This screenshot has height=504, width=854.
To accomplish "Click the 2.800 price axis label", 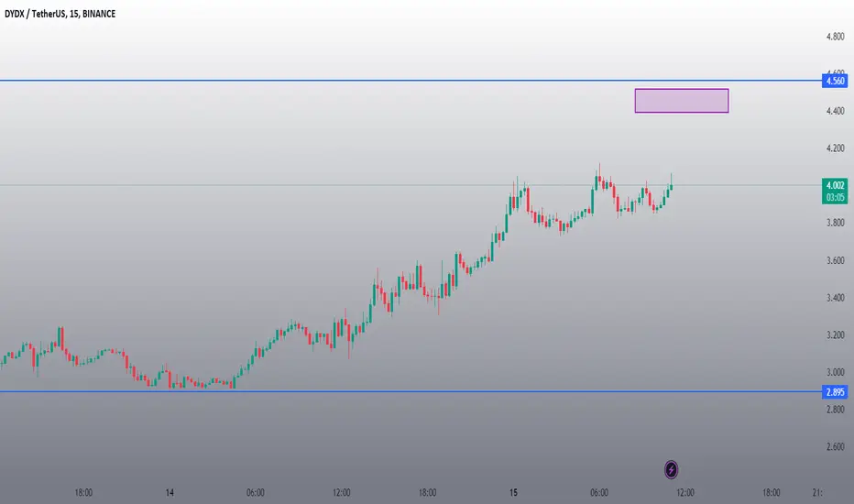I will [x=835, y=410].
